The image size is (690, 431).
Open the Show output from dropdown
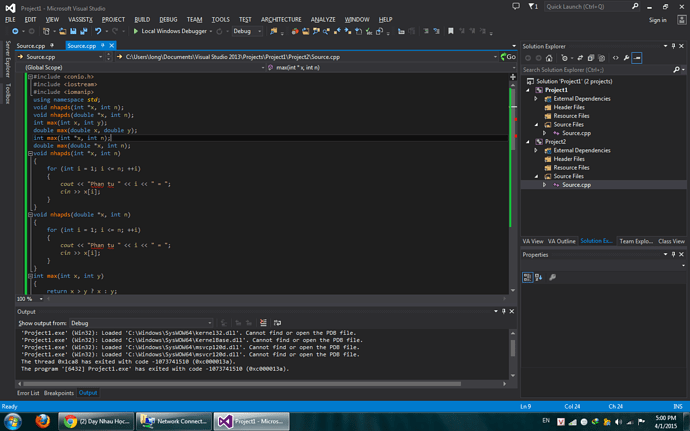point(142,323)
